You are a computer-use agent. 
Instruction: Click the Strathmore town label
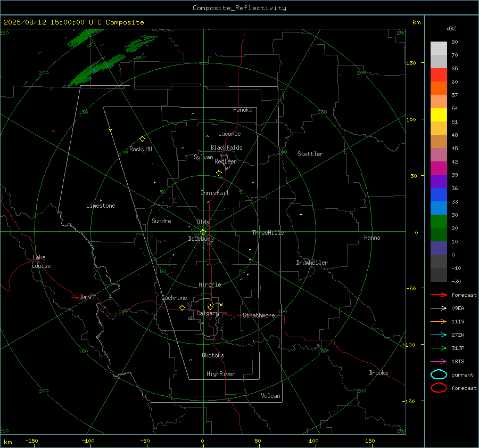click(x=259, y=315)
